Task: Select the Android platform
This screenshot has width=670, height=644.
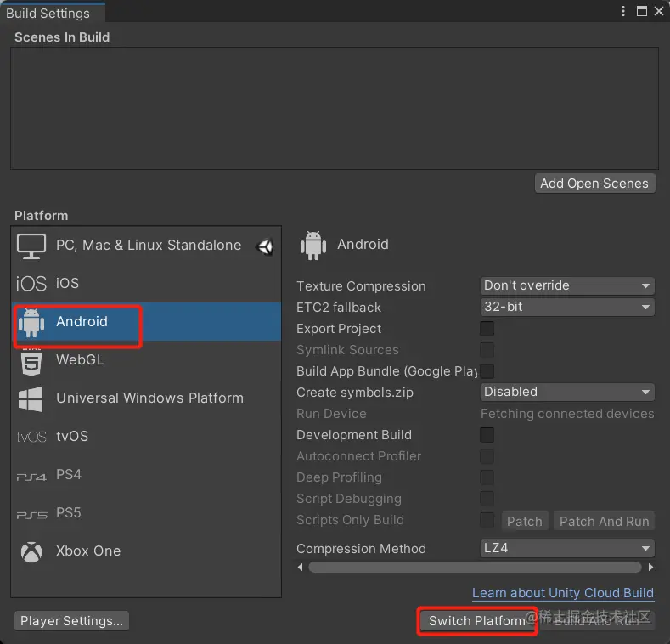Action: pos(146,321)
